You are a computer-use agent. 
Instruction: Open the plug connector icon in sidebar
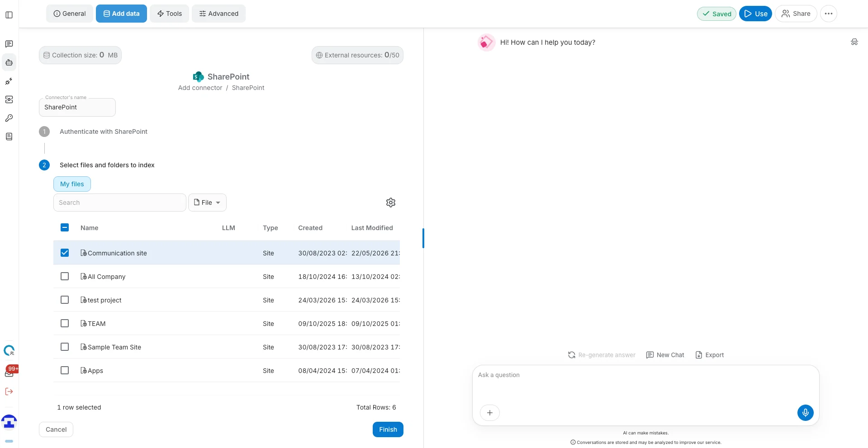coord(9,81)
